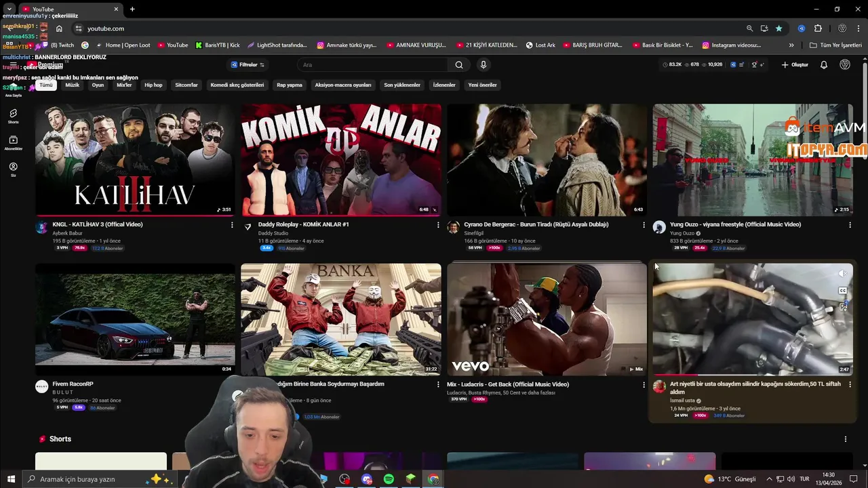Open the Lost Ark bookmark

point(540,45)
